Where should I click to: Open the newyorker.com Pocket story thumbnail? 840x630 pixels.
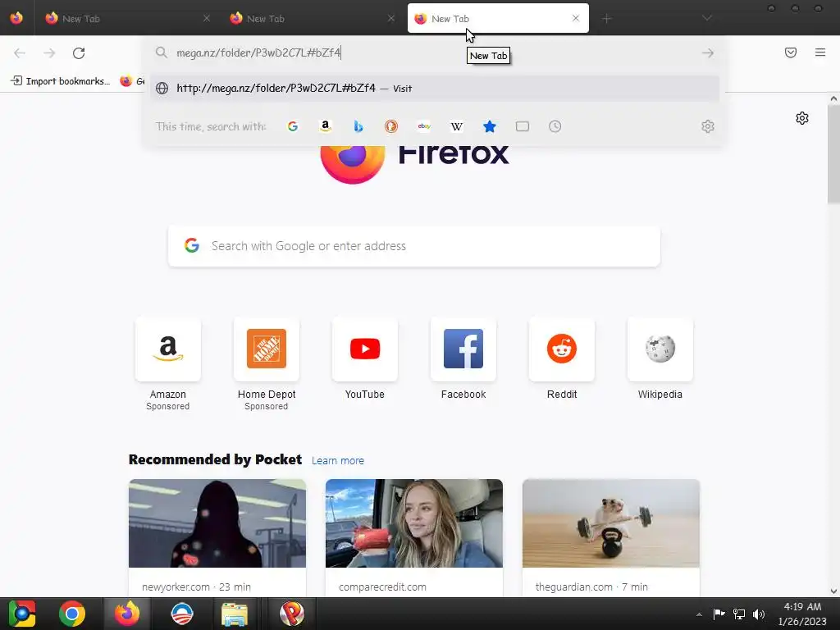[217, 523]
